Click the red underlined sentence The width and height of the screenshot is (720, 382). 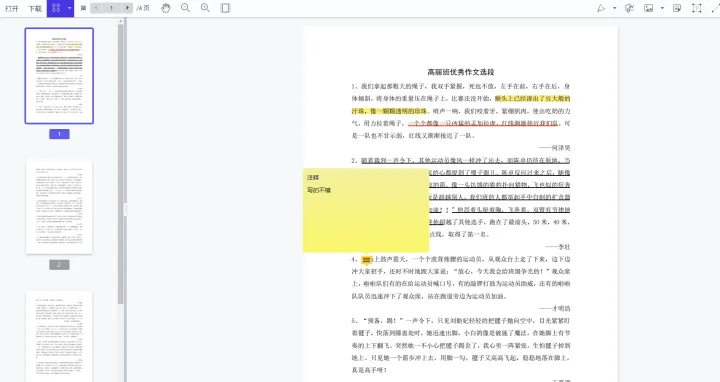pos(483,123)
